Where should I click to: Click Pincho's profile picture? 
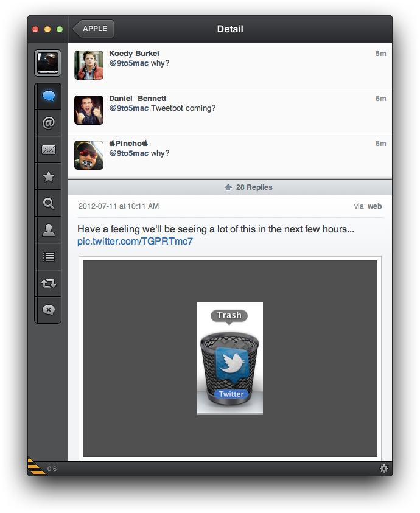click(89, 155)
